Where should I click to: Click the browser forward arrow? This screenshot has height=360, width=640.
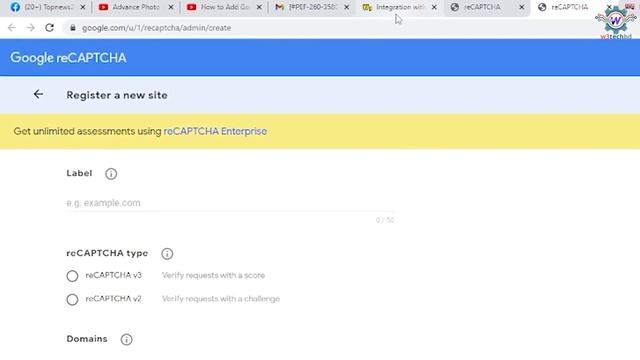[x=31, y=28]
